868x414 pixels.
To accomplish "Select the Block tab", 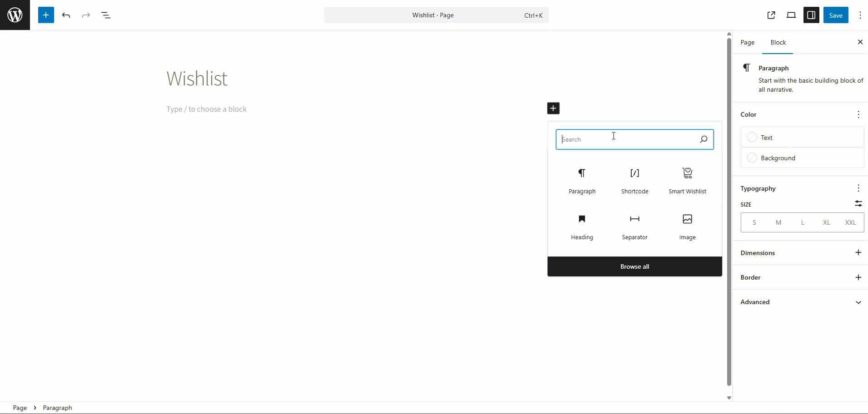I will (x=778, y=42).
